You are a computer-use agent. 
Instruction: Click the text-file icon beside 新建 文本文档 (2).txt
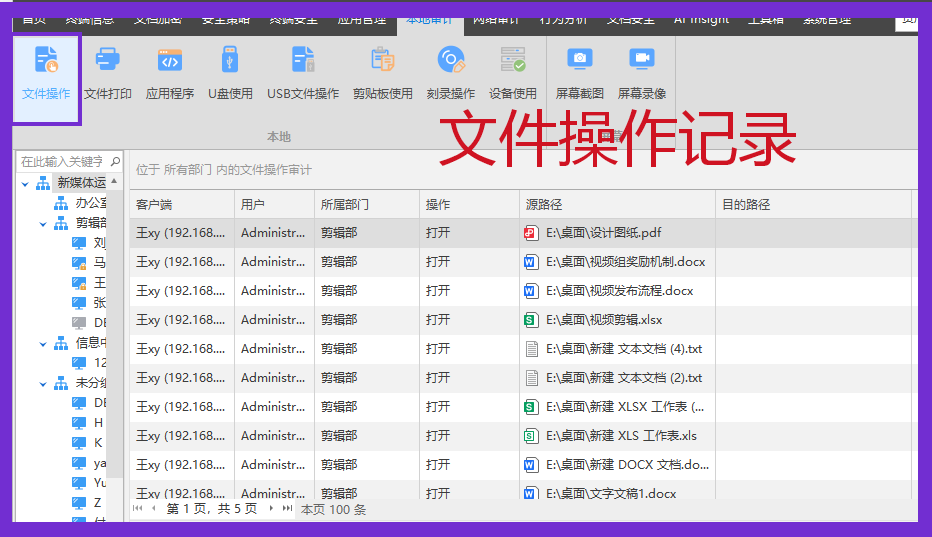pyautogui.click(x=532, y=378)
